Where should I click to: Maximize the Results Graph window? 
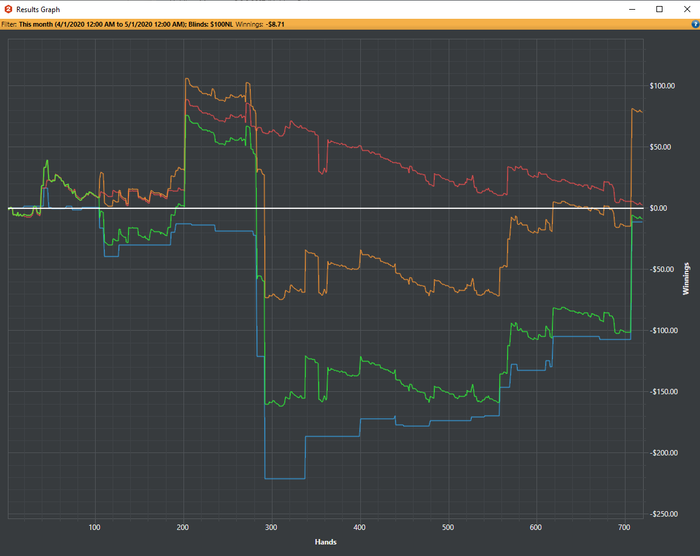pyautogui.click(x=659, y=9)
